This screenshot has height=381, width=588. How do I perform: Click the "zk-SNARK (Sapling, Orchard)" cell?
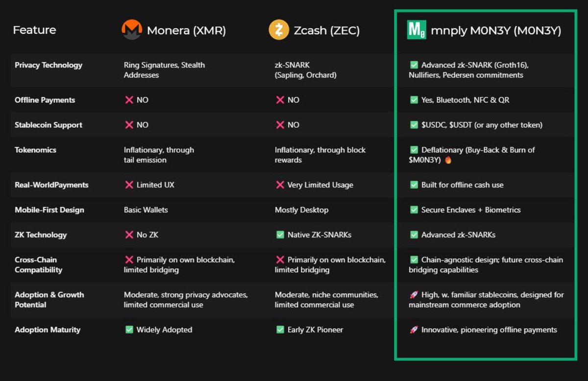[x=306, y=70]
